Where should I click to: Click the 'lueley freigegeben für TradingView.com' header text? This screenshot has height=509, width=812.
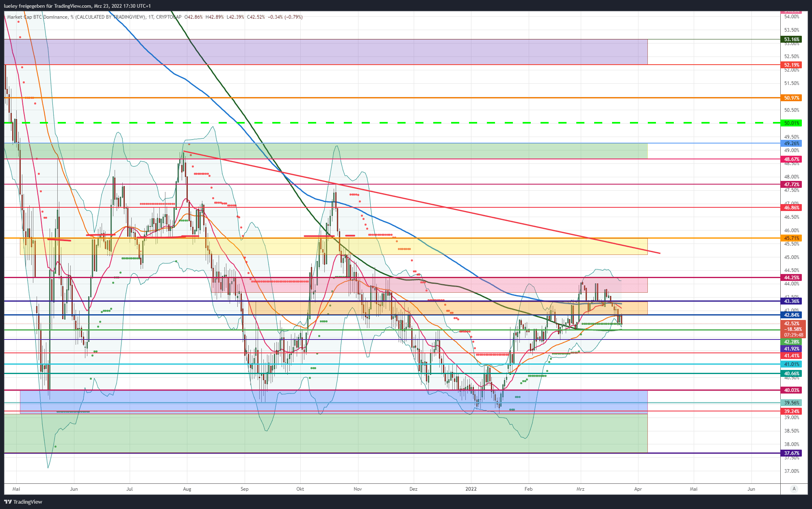click(48, 6)
